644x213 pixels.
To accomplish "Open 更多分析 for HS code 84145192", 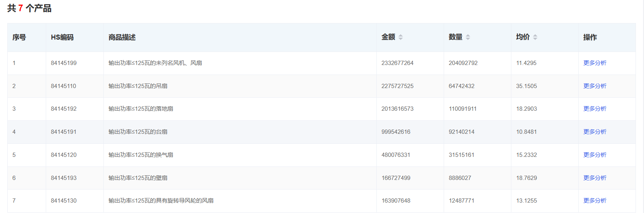I will point(595,109).
